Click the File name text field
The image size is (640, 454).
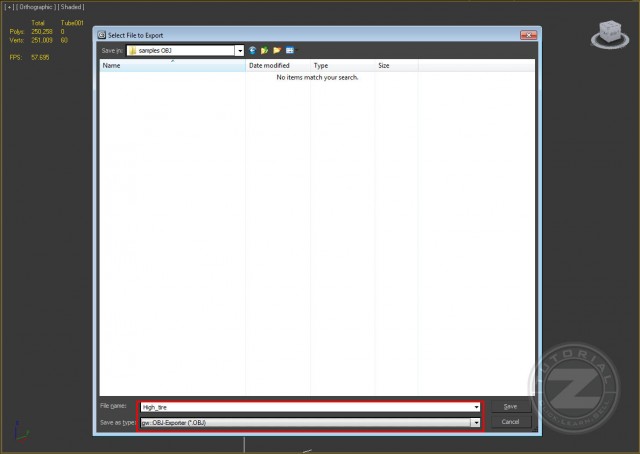[305, 407]
